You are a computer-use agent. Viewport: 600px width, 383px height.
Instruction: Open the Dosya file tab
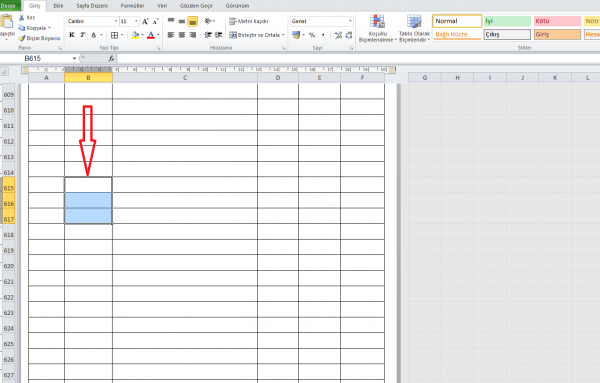(x=9, y=5)
